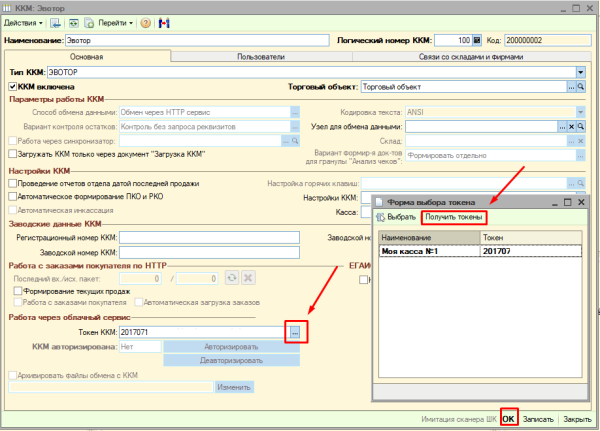600x431 pixels.
Task: Expand the Тип ККМ dropdown
Action: point(580,72)
